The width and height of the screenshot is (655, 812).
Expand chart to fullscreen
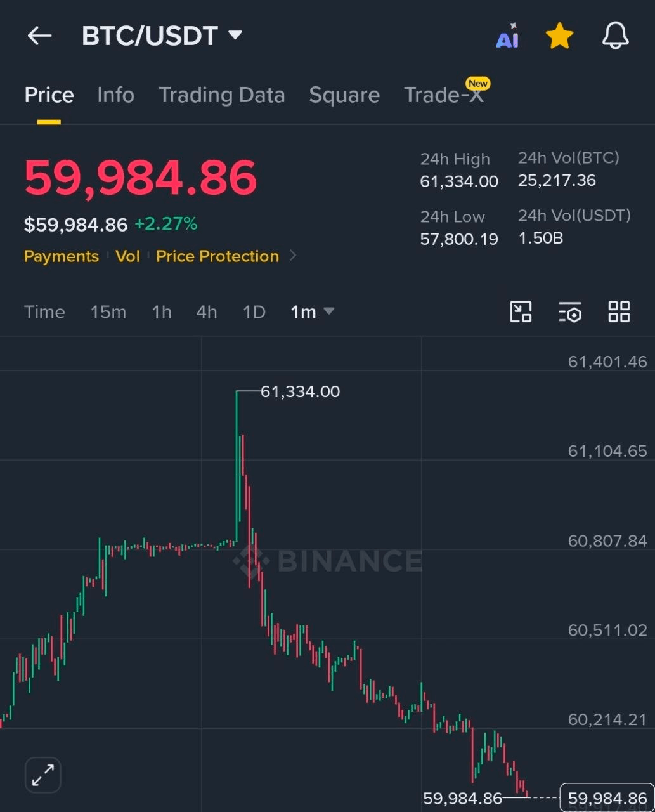click(x=43, y=775)
